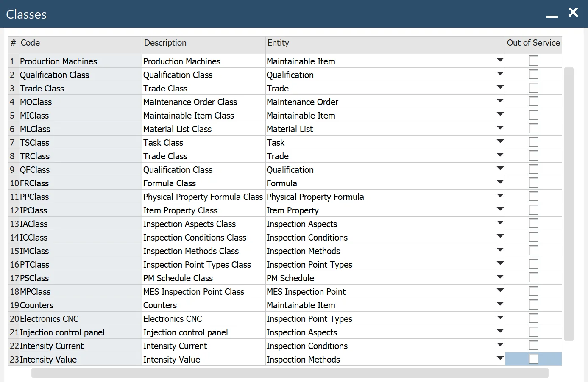Mark Counters row as Out of Service

(533, 305)
